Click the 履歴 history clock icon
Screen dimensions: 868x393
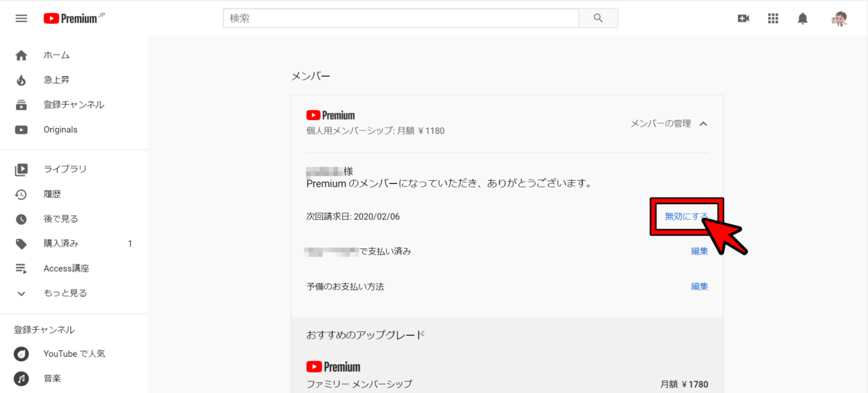click(x=21, y=194)
